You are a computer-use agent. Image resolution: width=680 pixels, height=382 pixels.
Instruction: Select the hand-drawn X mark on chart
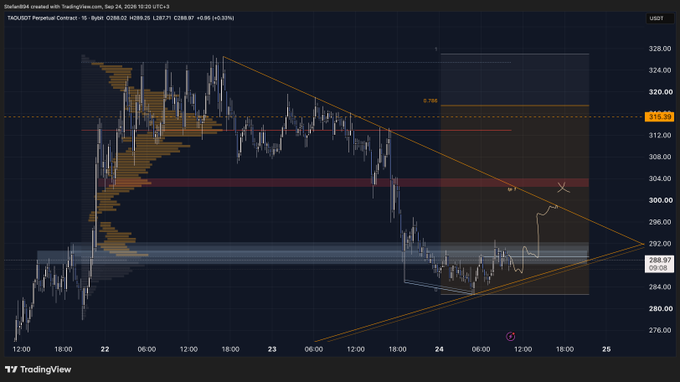[563, 188]
